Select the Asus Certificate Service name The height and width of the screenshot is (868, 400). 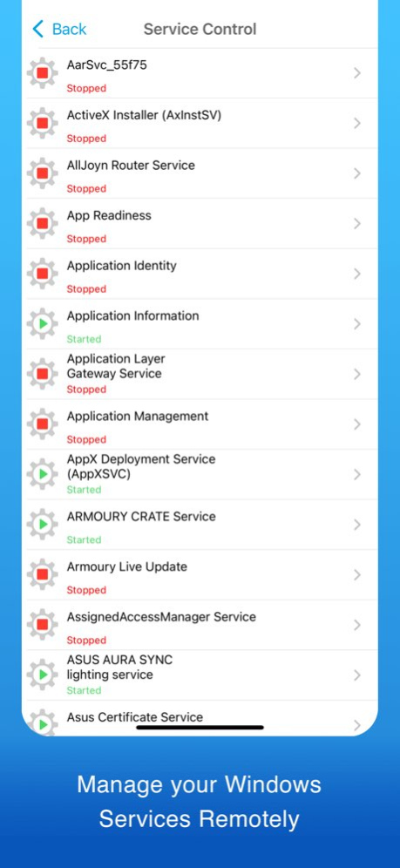pos(135,717)
